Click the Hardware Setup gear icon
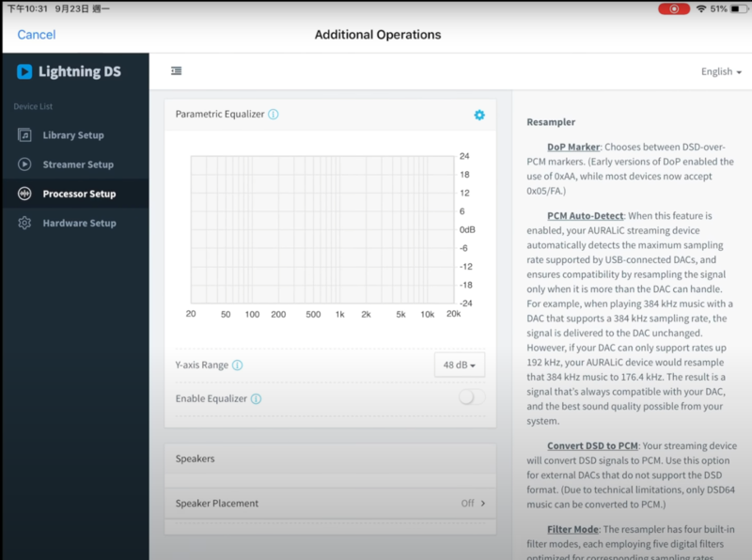The image size is (752, 560). (x=24, y=224)
